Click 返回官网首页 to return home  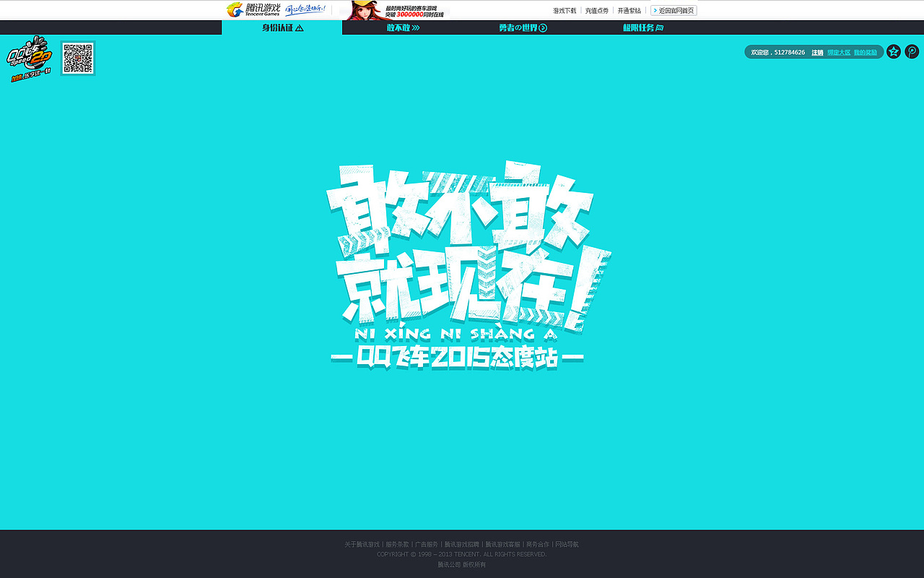pyautogui.click(x=673, y=10)
